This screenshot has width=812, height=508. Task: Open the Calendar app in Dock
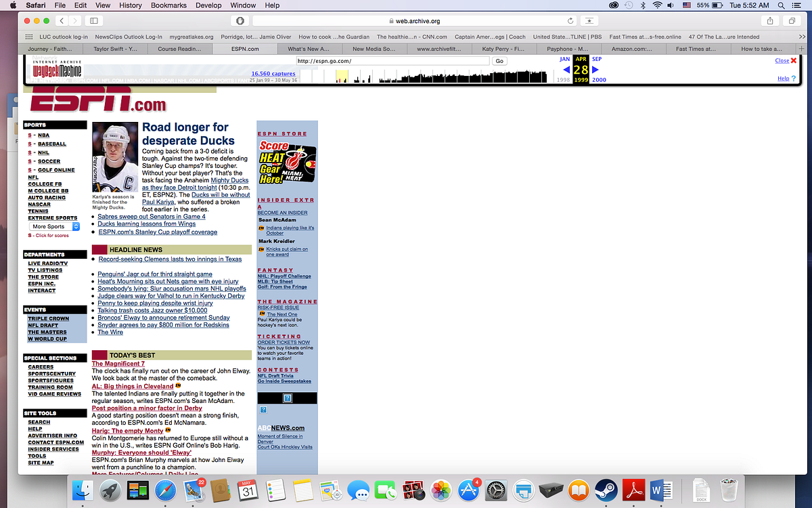point(248,491)
